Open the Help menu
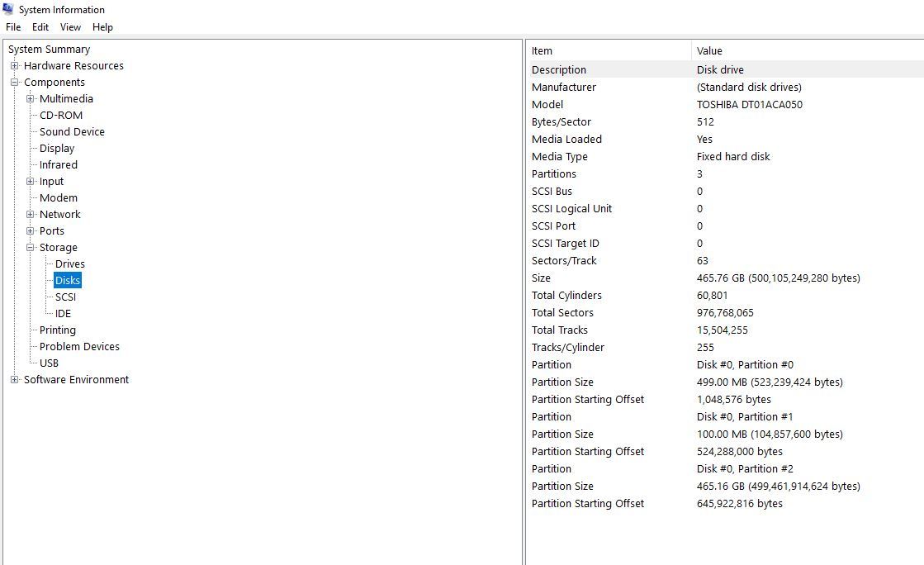The height and width of the screenshot is (565, 924). [102, 27]
